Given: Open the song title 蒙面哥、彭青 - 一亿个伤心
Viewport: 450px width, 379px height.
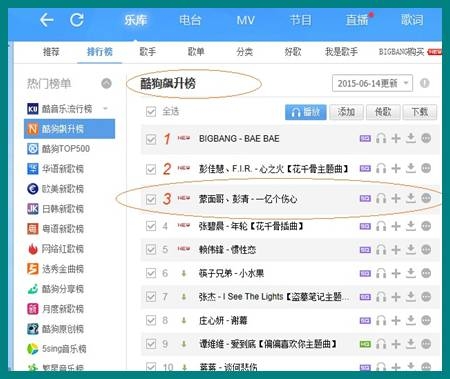Looking at the screenshot, I should coord(248,199).
